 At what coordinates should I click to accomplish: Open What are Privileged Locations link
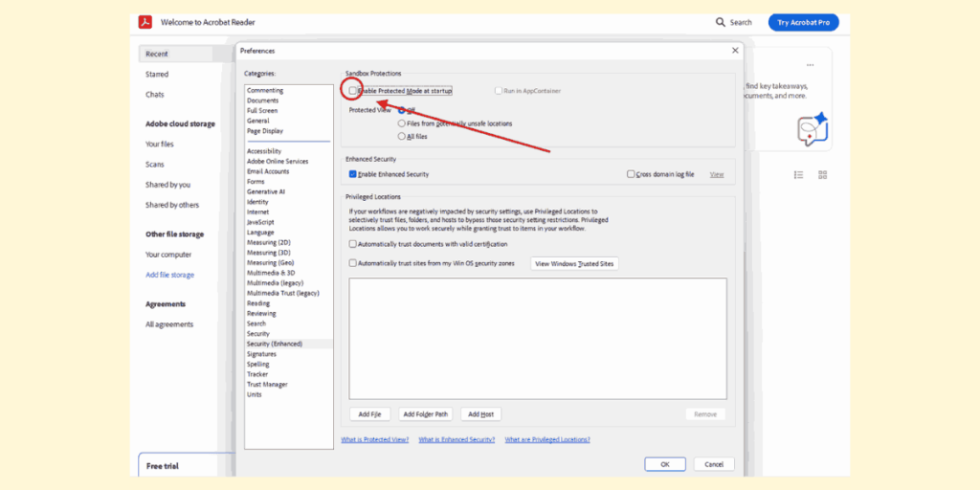[547, 439]
